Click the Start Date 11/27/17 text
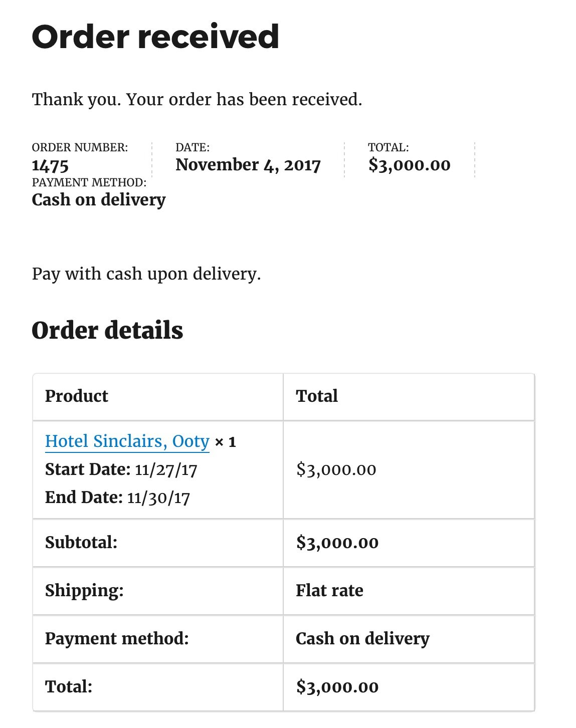This screenshot has width=576, height=728. [121, 469]
